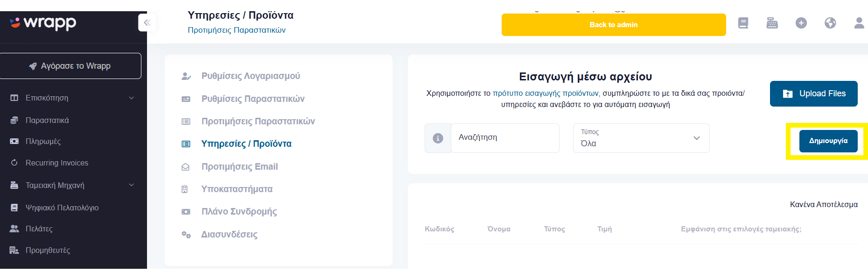
Task: Click the Δημιουργία button
Action: pyautogui.click(x=828, y=141)
